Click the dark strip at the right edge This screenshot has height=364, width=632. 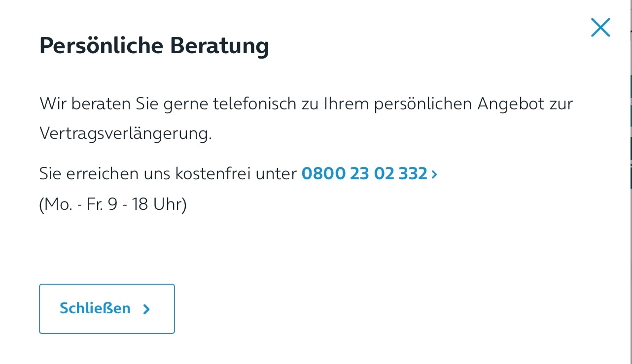tap(631, 132)
